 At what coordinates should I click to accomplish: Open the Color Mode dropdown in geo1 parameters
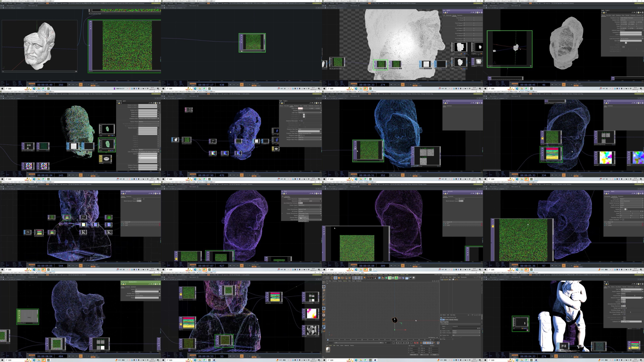(149, 150)
